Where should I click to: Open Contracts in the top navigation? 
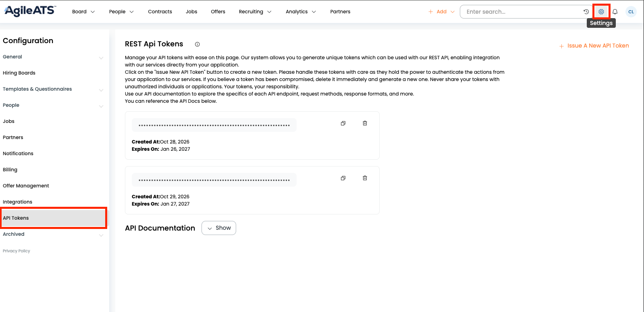pos(160,12)
